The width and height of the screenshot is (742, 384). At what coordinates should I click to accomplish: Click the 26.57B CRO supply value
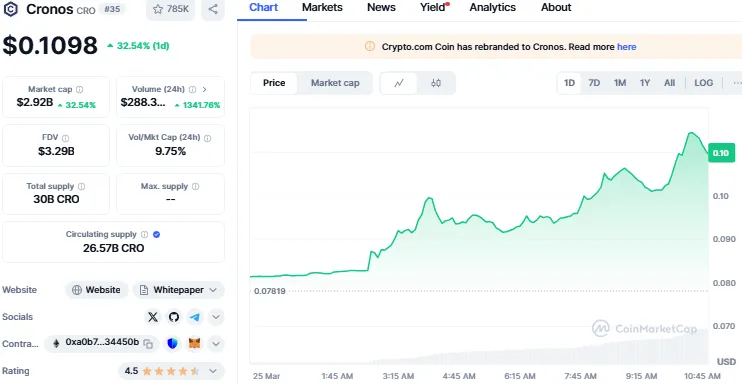(x=114, y=248)
